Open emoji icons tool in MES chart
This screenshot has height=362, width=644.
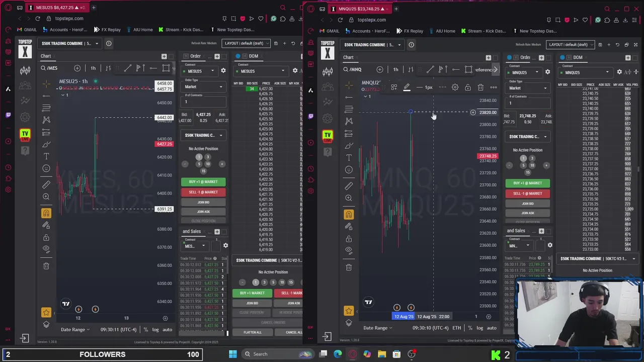click(46, 168)
